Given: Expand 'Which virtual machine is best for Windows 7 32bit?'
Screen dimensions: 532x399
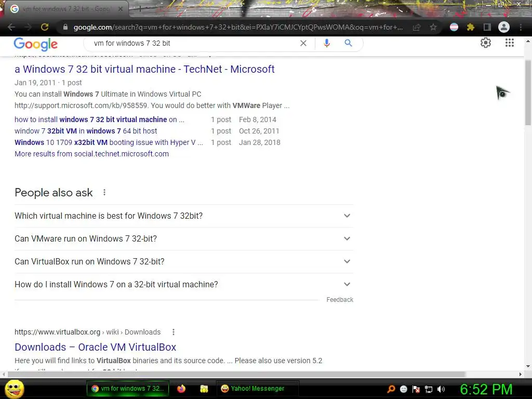Looking at the screenshot, I should pyautogui.click(x=184, y=216).
